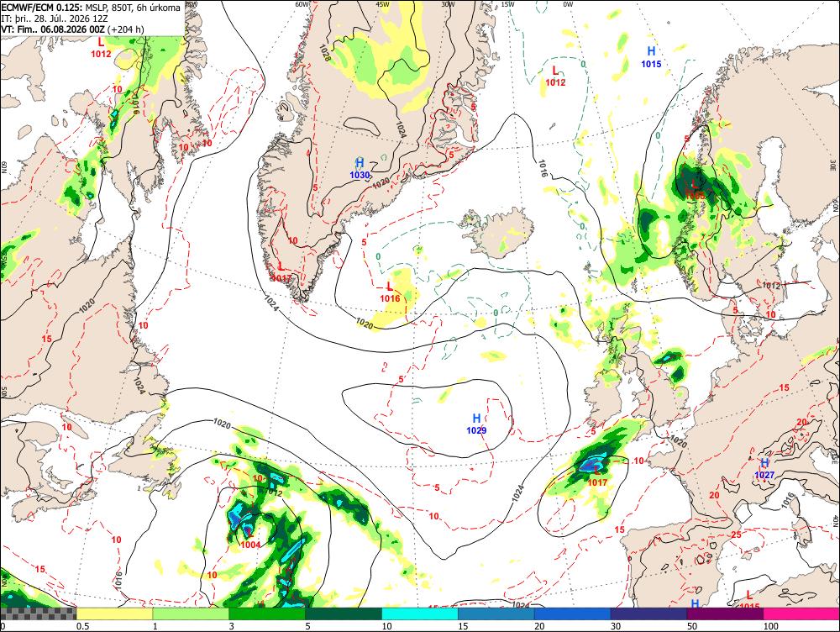Click the L 1017 low over Bay of Biscay
Screen dimensions: 840x632
597,477
